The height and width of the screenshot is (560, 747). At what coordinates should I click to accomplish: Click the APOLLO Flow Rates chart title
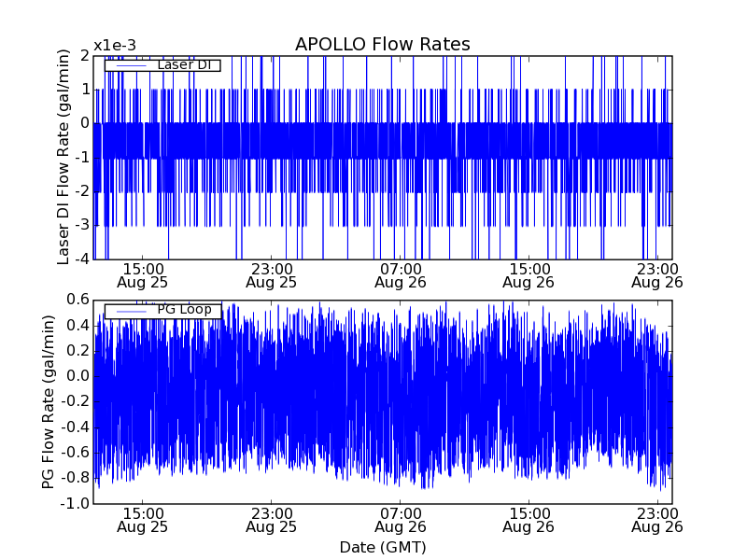pyautogui.click(x=382, y=45)
